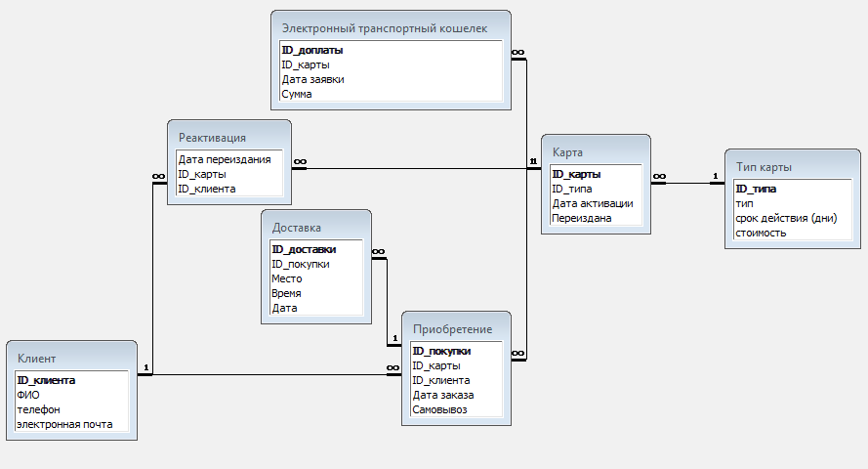Click ID_клиента key field in Клиент table
This screenshot has width=868, height=469.
(46, 380)
